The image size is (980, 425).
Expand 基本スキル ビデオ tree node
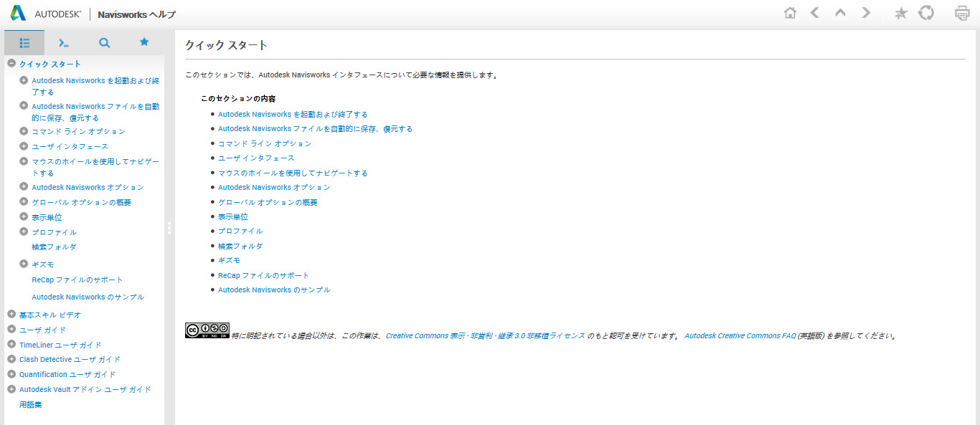click(x=11, y=314)
